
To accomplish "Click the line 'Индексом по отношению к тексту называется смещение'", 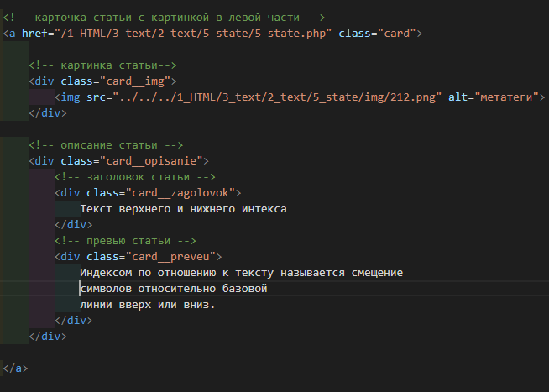I will [x=241, y=273].
